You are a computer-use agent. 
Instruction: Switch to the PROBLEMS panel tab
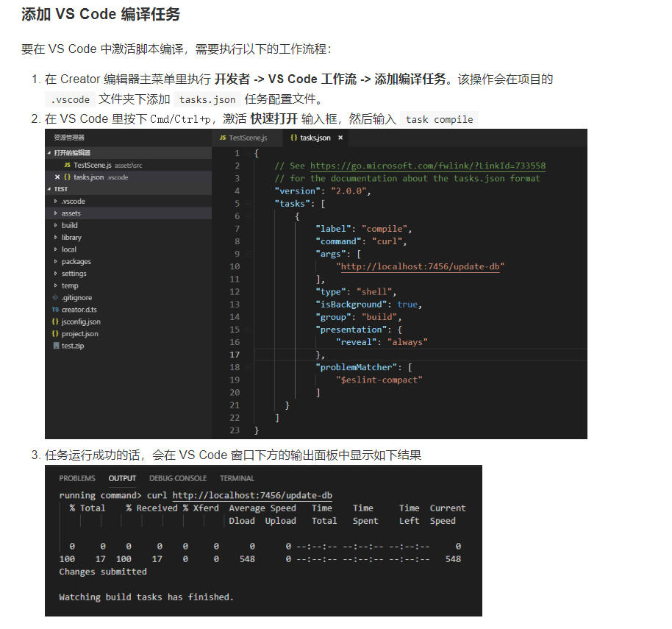pyautogui.click(x=77, y=478)
